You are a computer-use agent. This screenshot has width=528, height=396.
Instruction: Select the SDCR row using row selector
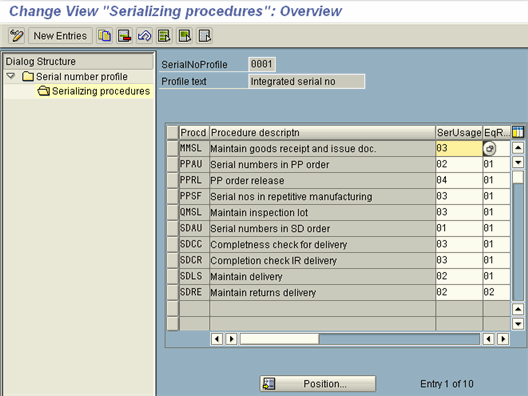172,260
